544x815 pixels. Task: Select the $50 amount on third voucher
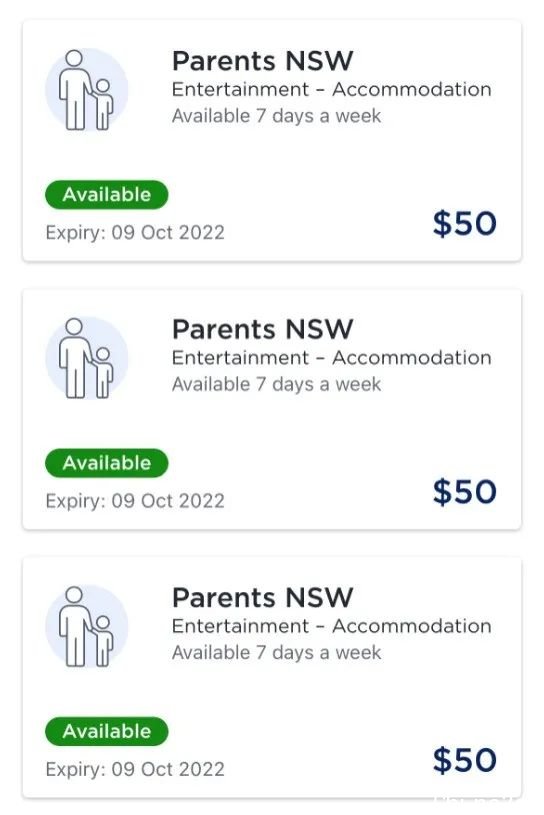465,760
